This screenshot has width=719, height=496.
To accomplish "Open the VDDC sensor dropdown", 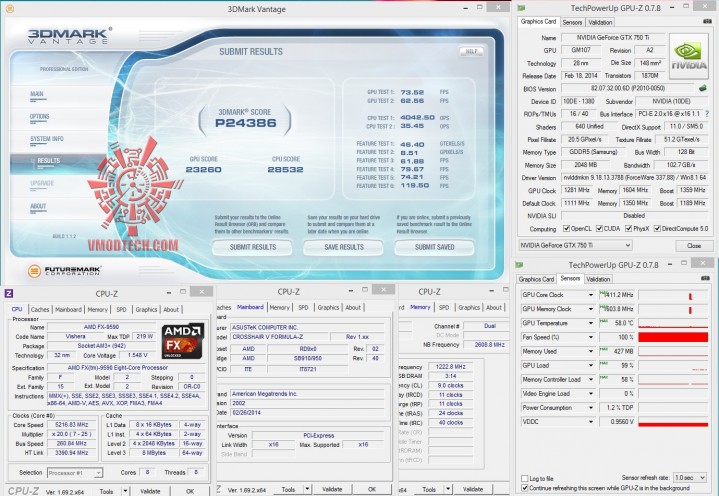I will click(x=591, y=422).
